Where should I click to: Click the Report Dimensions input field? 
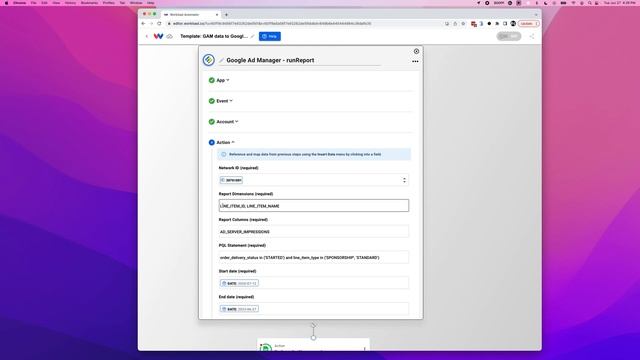(x=313, y=206)
